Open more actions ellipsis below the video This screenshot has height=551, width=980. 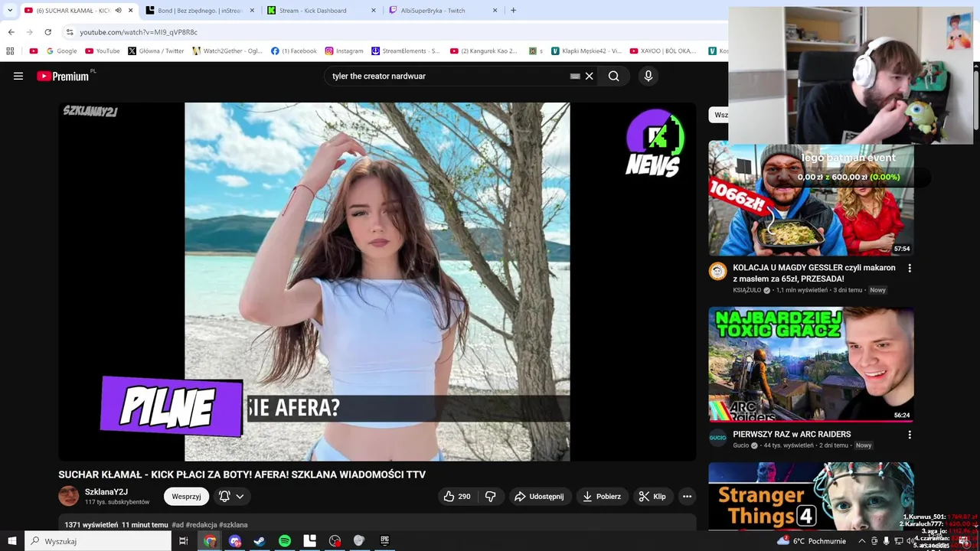tap(687, 496)
